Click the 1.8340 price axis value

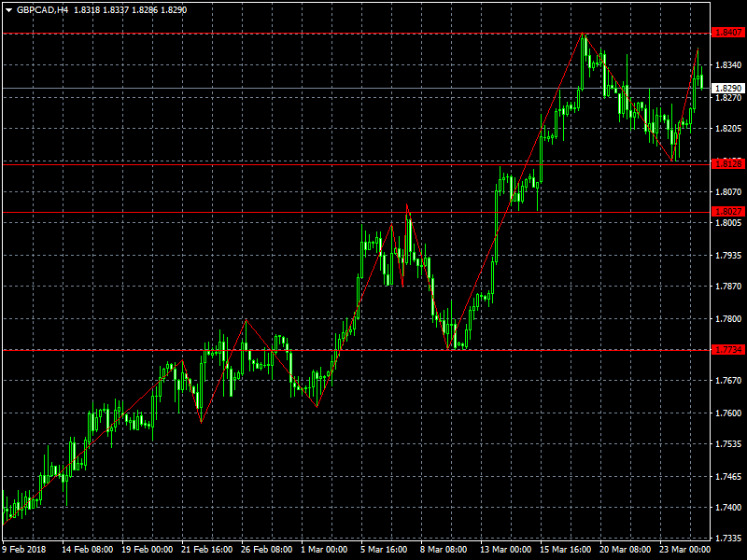[728, 64]
